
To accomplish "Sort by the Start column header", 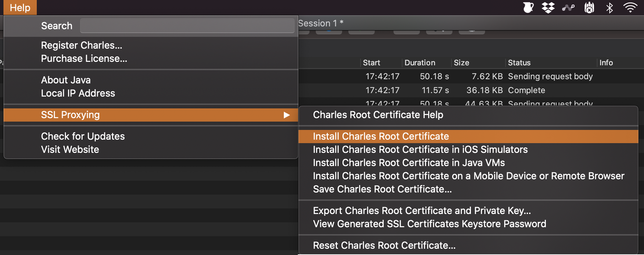I will tap(371, 63).
